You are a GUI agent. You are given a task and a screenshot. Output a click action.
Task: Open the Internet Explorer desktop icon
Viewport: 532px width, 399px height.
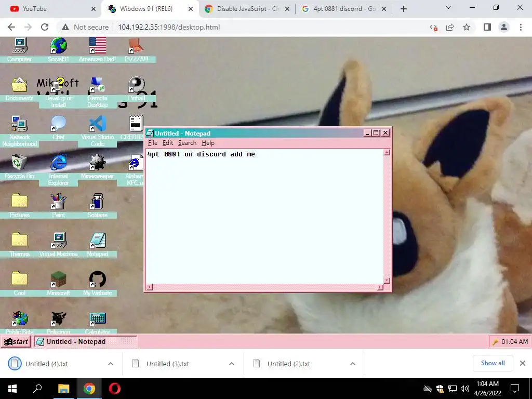tap(58, 163)
